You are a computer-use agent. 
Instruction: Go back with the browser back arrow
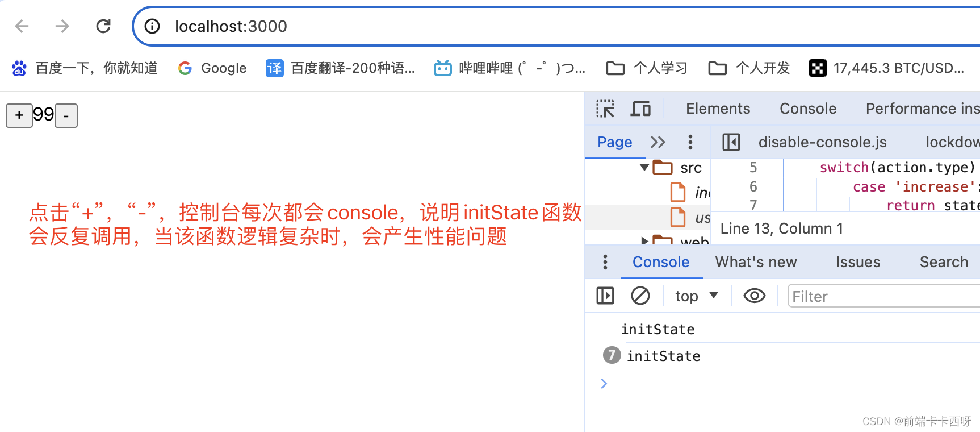22,26
